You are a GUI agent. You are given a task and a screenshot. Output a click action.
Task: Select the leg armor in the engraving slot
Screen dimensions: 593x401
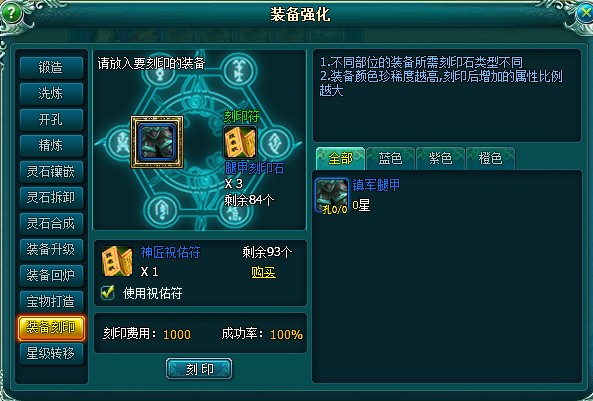[x=157, y=142]
